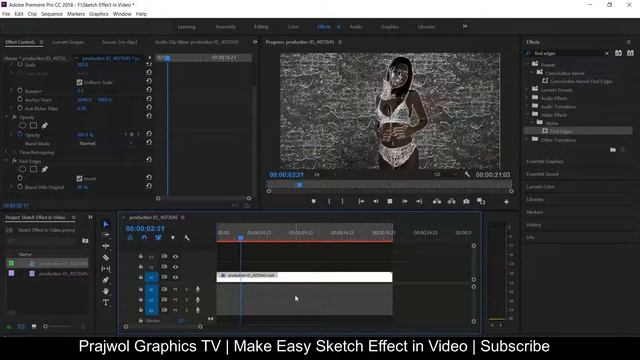640x360 pixels.
Task: Click Extract button in Program Monitor
Action: tap(451, 202)
